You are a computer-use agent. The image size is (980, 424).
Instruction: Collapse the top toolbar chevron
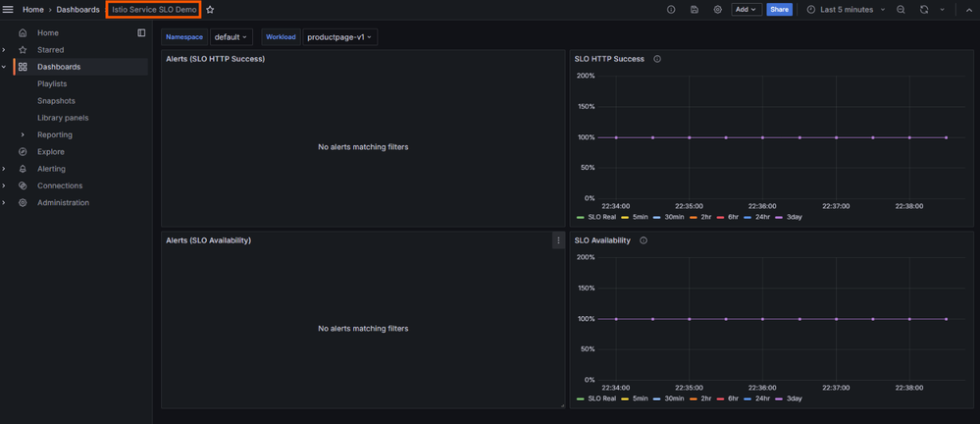[969, 10]
